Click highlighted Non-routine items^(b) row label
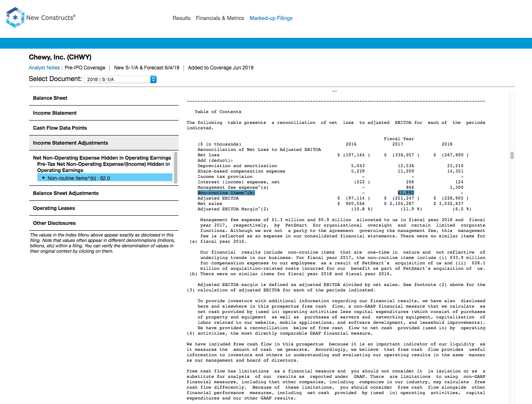This screenshot has width=532, height=404. coord(226,193)
